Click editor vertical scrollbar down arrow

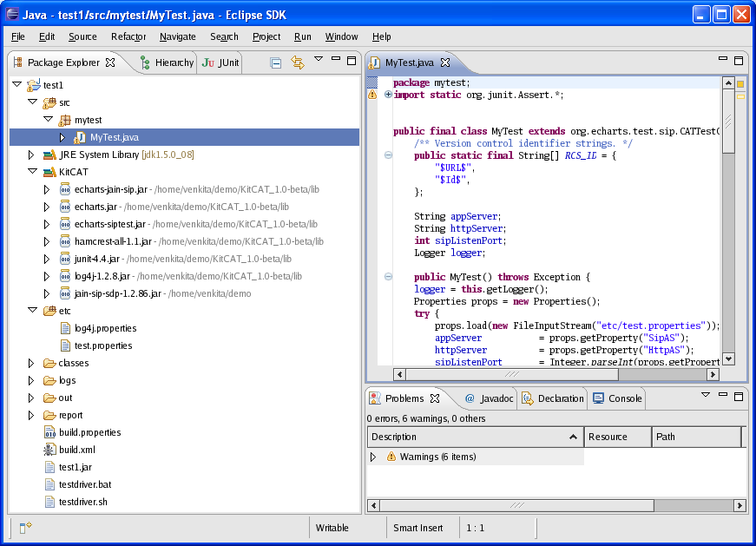coord(728,359)
